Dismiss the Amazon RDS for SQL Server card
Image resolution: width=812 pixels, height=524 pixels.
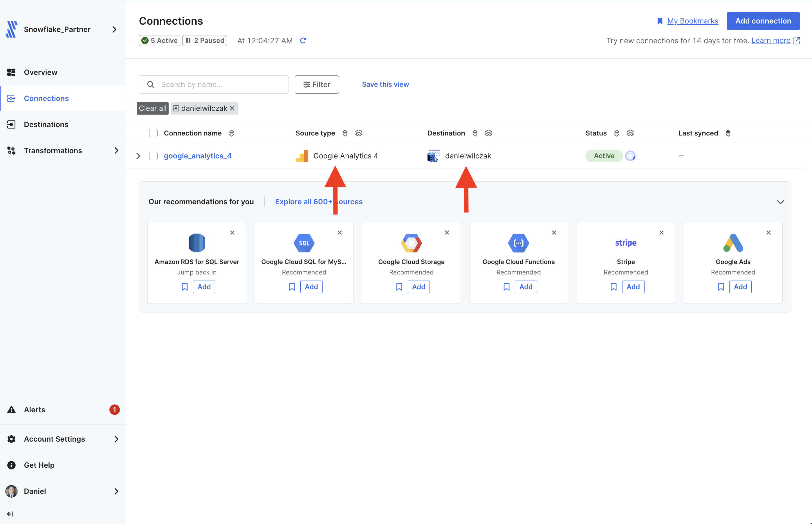point(232,233)
